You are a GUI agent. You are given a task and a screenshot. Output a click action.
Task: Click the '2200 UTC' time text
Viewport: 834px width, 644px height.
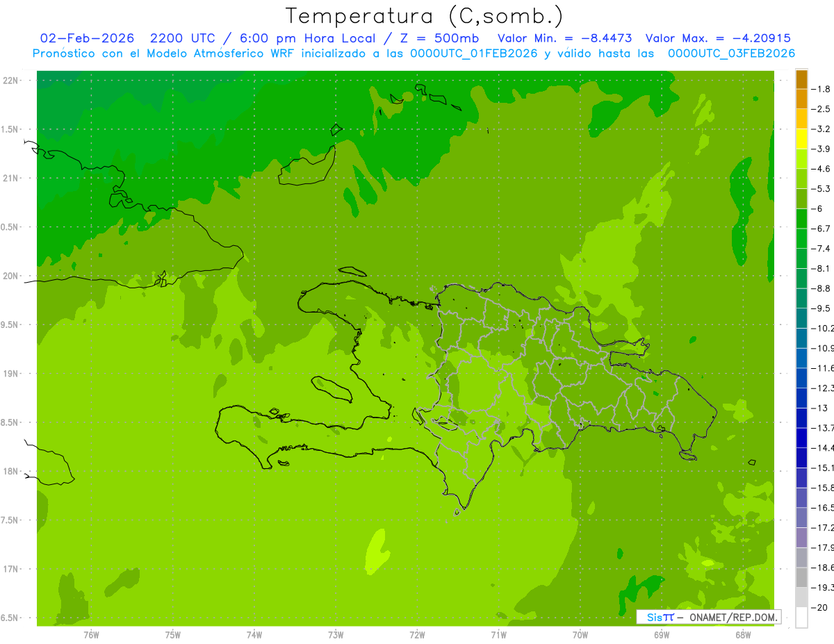(x=183, y=38)
